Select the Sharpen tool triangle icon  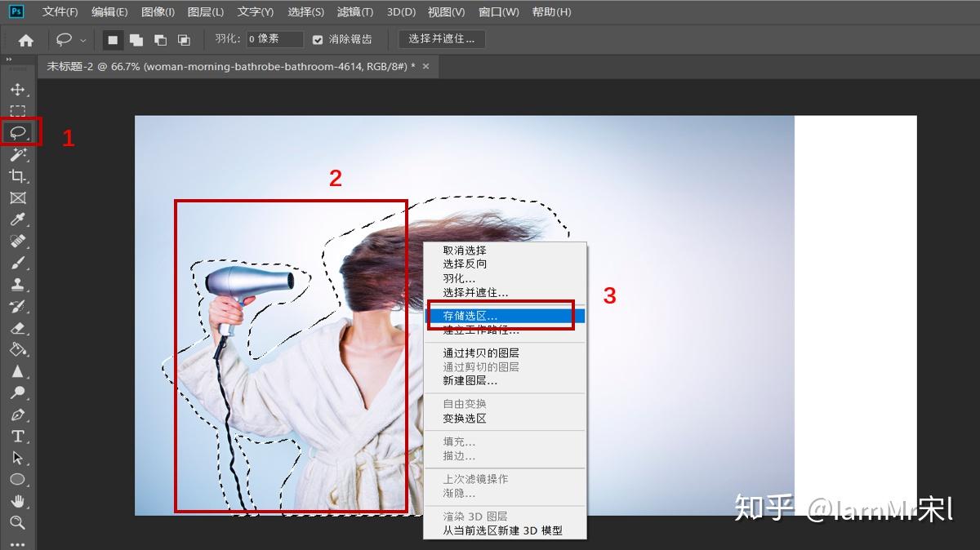point(18,371)
